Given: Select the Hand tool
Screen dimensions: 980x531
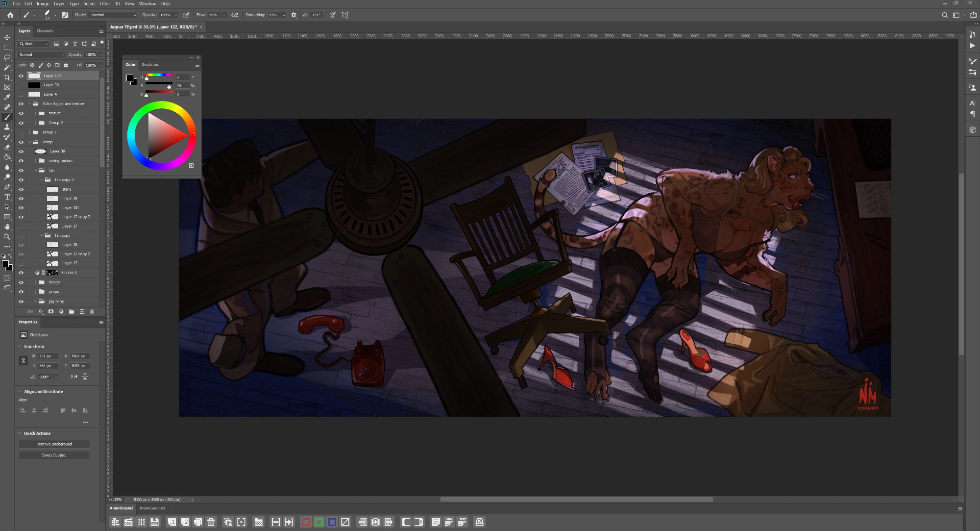Looking at the screenshot, I should (7, 227).
